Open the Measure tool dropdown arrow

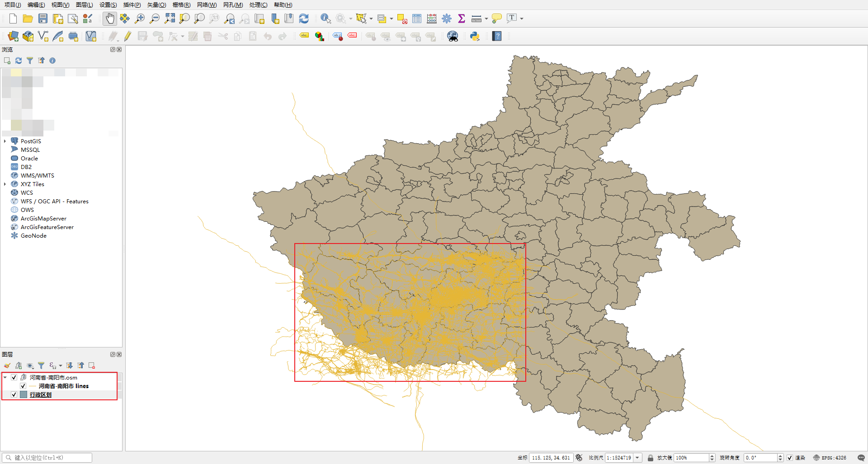tap(486, 19)
